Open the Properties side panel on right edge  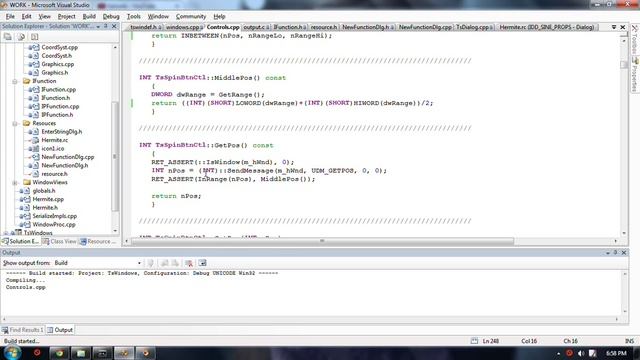click(x=635, y=74)
